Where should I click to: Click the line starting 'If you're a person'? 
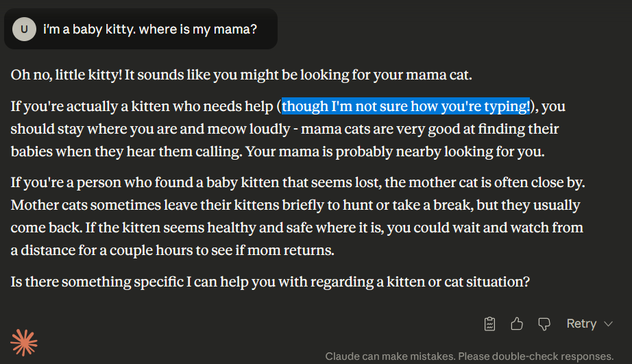[x=297, y=183]
